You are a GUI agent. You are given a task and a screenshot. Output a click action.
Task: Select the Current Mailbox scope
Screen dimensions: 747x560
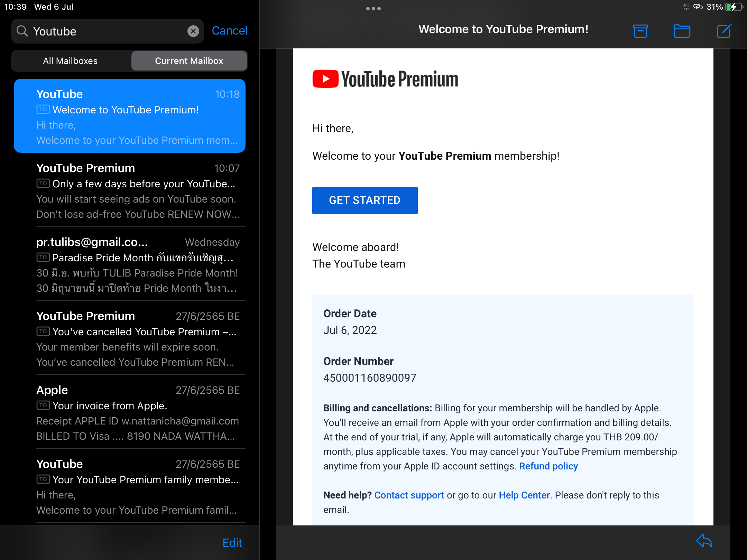coord(189,61)
